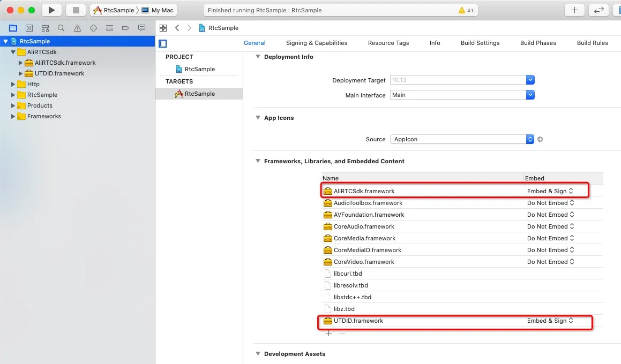This screenshot has height=364, width=621.
Task: Switch to Resource Tags tab
Action: [x=388, y=43]
